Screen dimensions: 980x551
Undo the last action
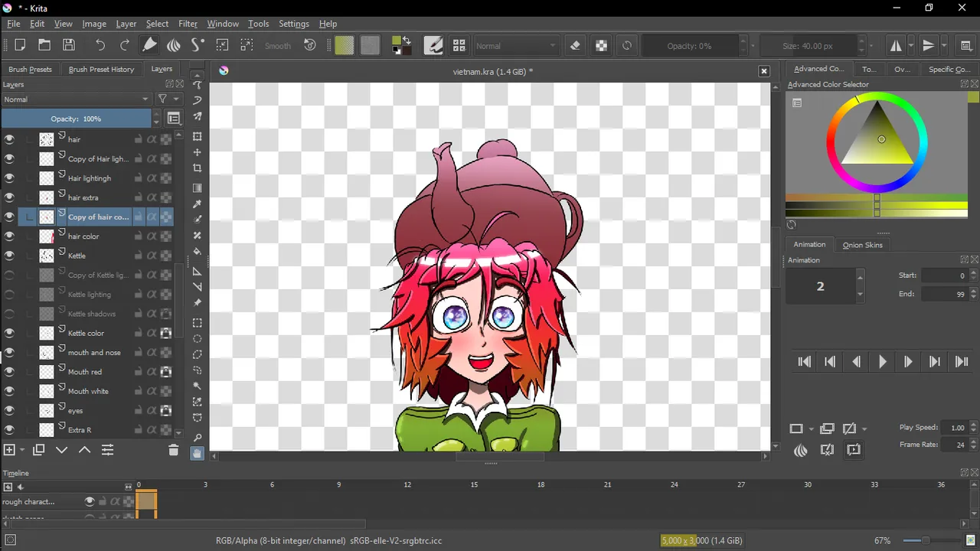point(100,45)
